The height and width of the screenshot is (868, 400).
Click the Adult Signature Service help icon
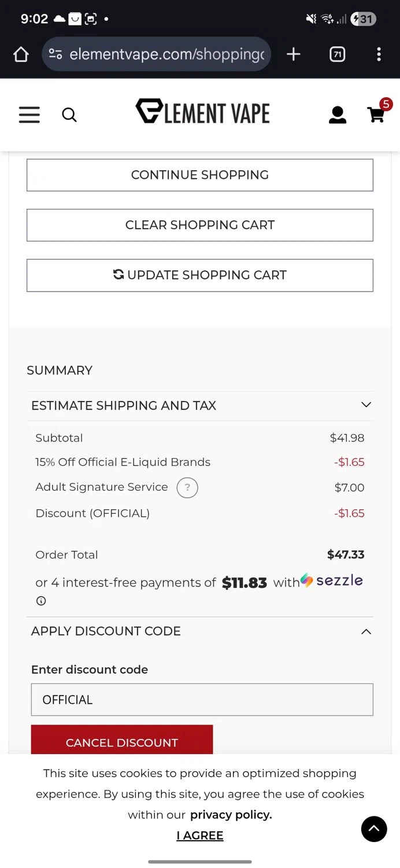[187, 488]
